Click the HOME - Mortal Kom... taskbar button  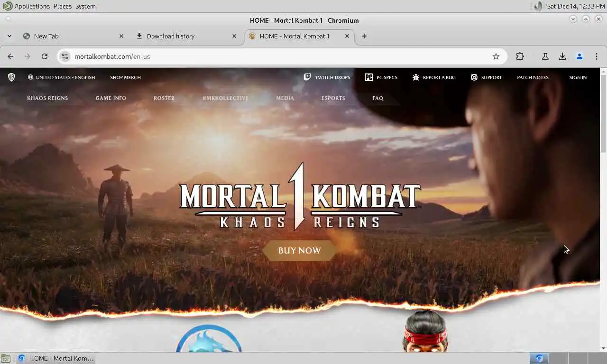coord(56,358)
